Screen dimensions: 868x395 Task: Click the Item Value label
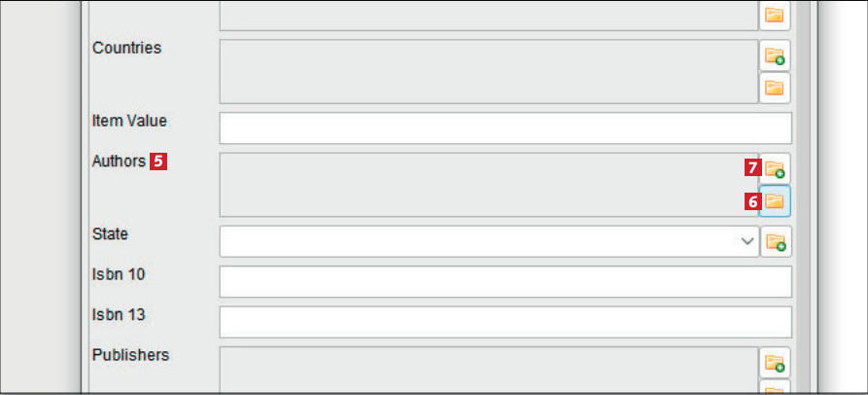click(x=129, y=122)
